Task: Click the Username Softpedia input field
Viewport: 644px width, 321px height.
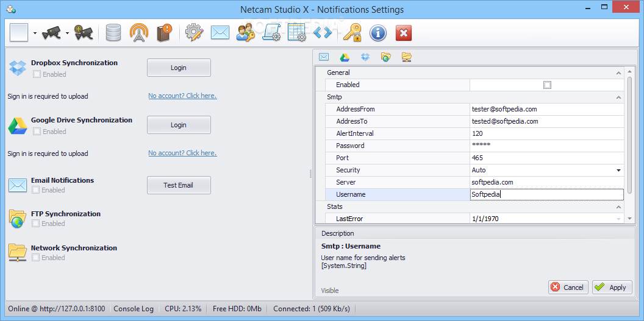Action: (546, 194)
